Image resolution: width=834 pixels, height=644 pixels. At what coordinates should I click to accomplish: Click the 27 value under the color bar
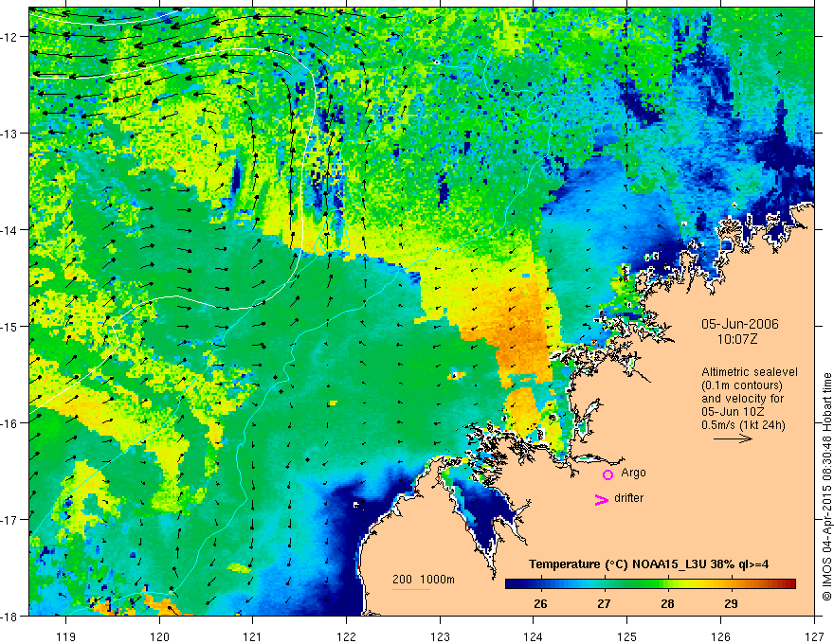pos(604,603)
